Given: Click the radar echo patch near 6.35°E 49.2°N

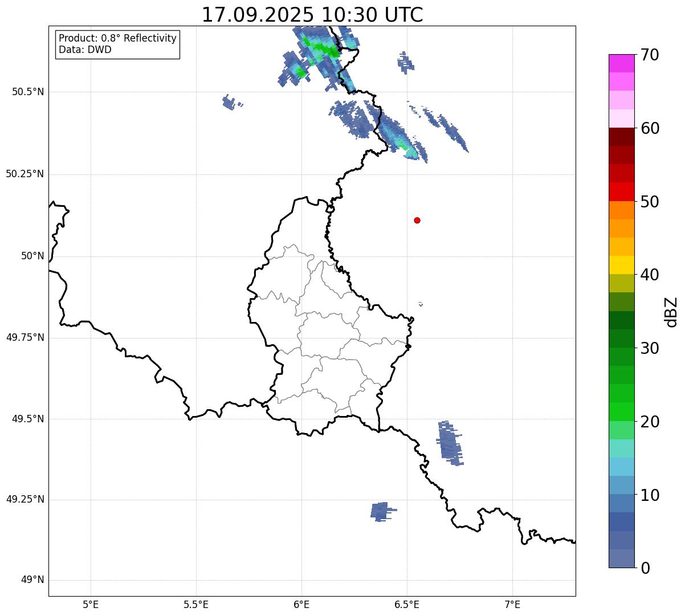Looking at the screenshot, I should click(x=382, y=511).
